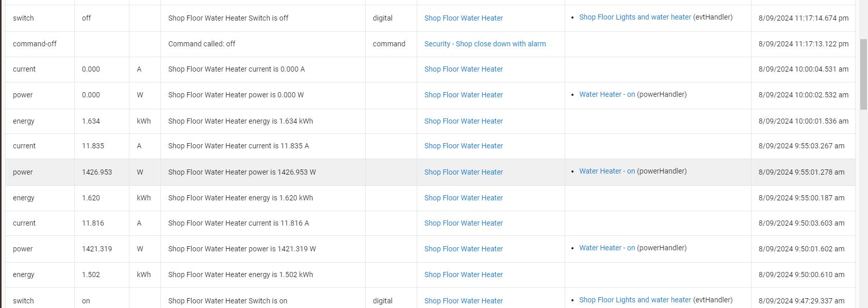Open Shop Floor Lights link in switch off row
The width and height of the screenshot is (868, 308).
[634, 17]
